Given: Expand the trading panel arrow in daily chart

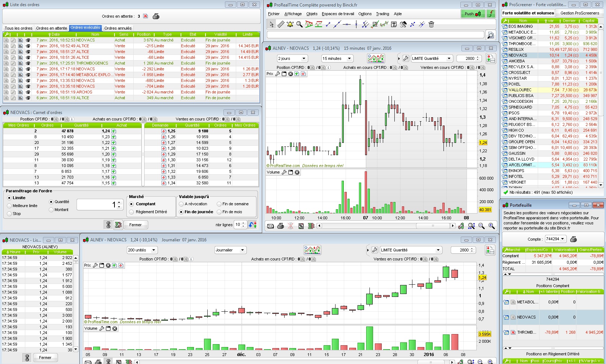Looking at the screenshot, I should [x=368, y=250].
